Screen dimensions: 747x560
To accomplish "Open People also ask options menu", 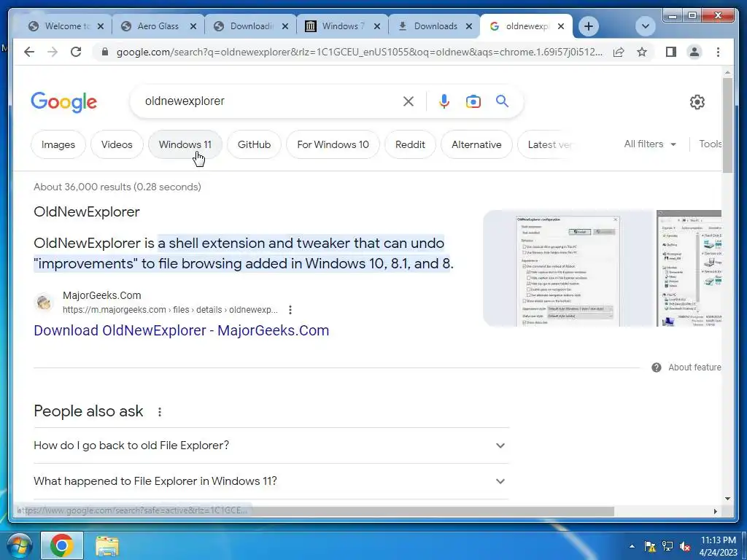I will (x=160, y=412).
